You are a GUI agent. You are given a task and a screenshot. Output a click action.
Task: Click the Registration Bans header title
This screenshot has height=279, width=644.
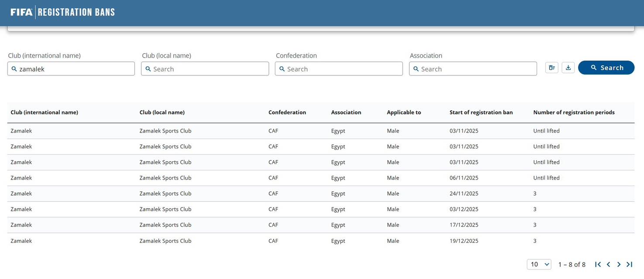[76, 12]
